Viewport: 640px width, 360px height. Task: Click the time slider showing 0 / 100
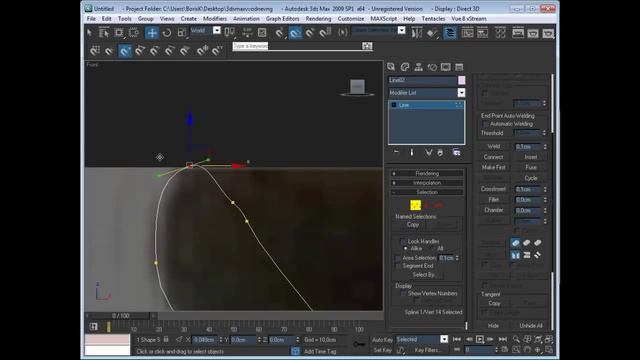[120, 316]
